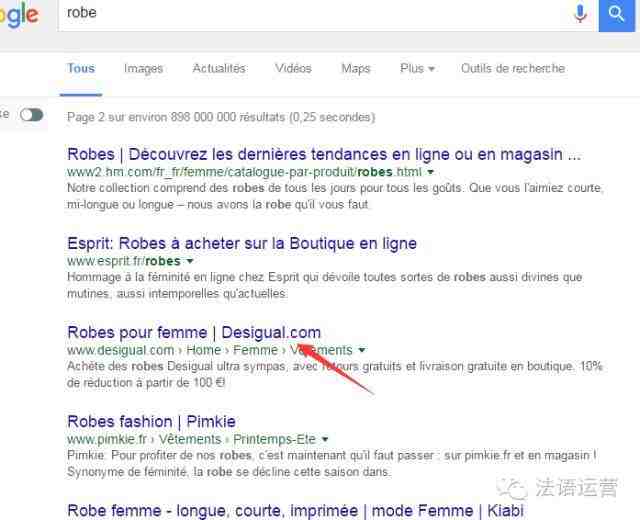Screen dimensions: 640x520
Task: Expand the dropdown arrow after pimkie.fr URL
Action: pyautogui.click(x=325, y=440)
